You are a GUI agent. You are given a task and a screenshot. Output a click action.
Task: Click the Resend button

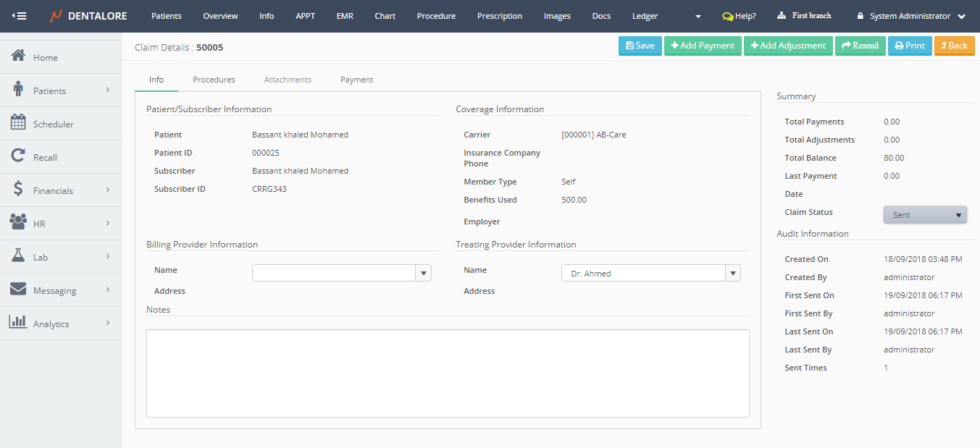(x=860, y=46)
